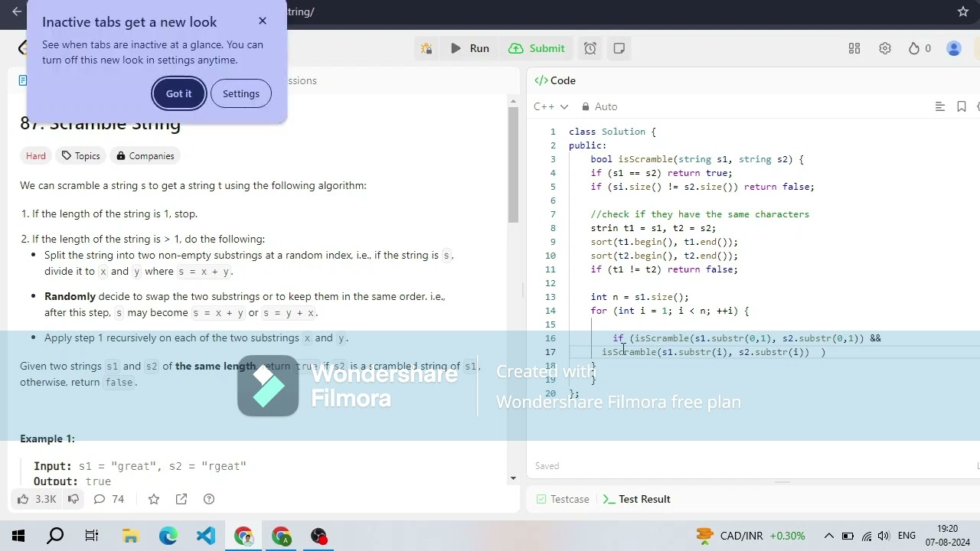
Task: Bookmark this browser page with star
Action: tap(963, 11)
